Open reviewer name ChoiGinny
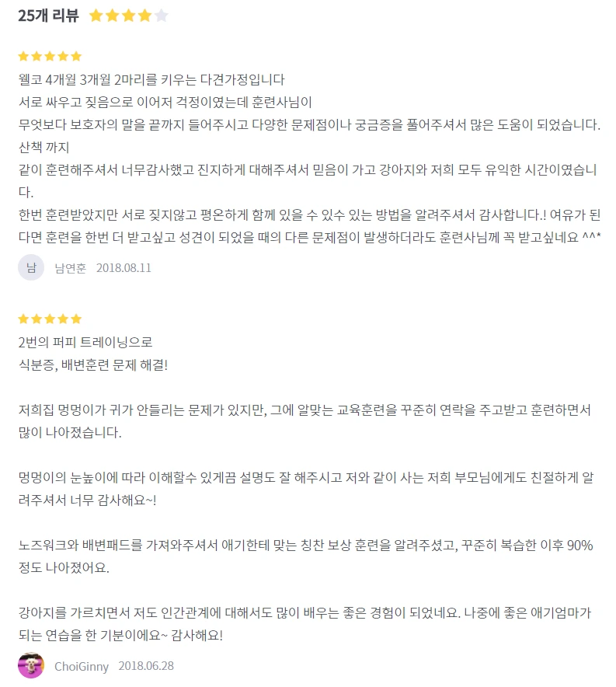The height and width of the screenshot is (687, 616). click(x=82, y=666)
